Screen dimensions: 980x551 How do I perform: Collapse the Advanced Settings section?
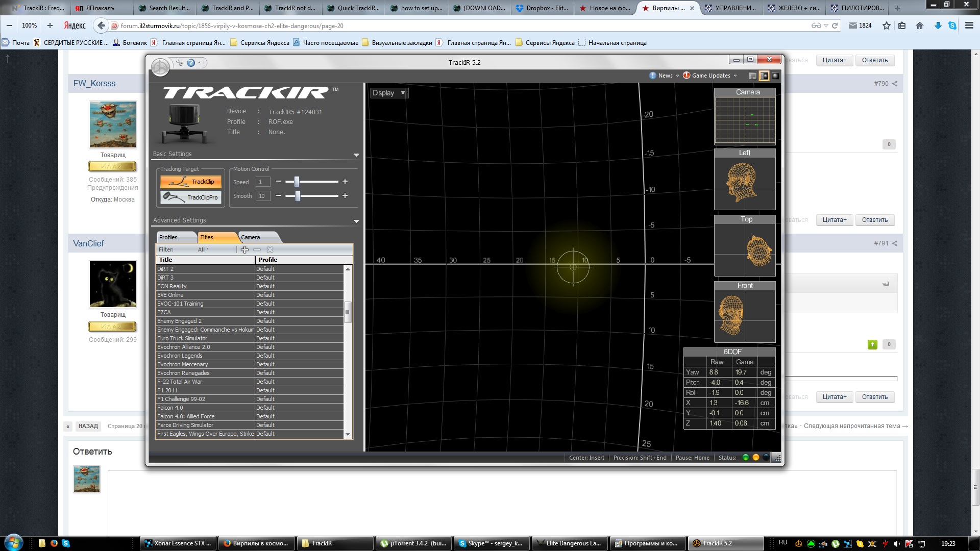pyautogui.click(x=356, y=221)
